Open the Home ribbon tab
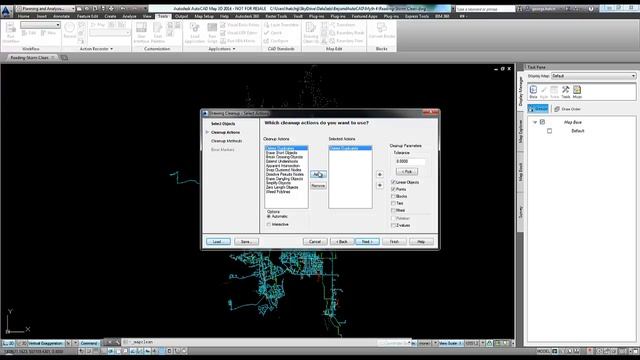Viewport: 640px width, 360px height. [x=24, y=16]
